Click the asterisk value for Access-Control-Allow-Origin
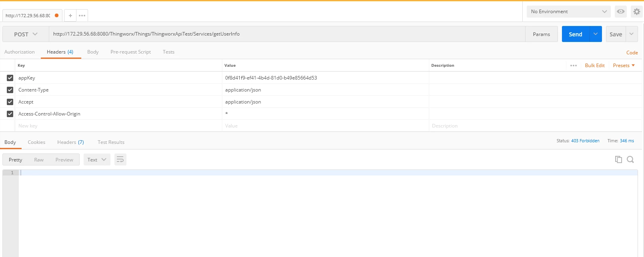The height and width of the screenshot is (257, 644). [x=227, y=114]
